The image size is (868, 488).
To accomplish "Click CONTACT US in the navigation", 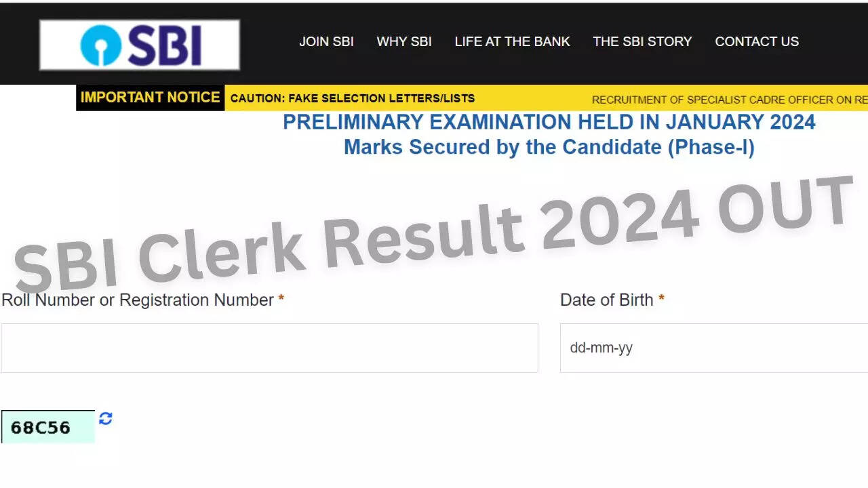I will click(x=757, y=41).
